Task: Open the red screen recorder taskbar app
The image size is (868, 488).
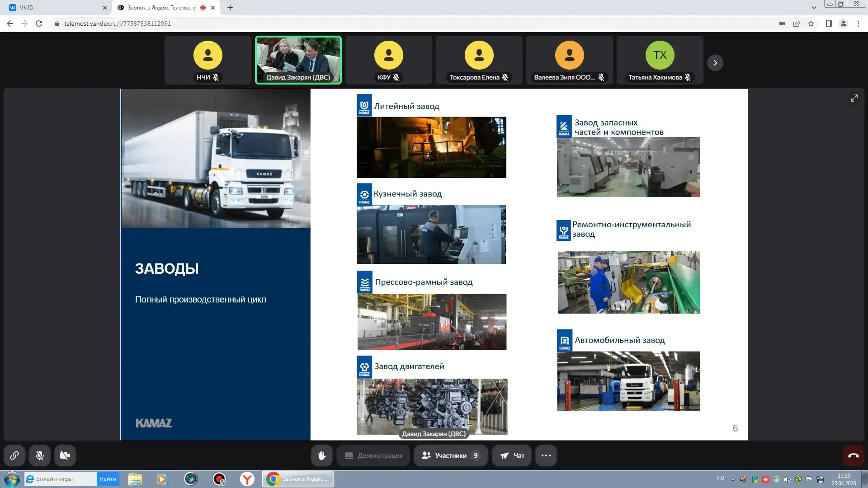Action: click(x=219, y=479)
